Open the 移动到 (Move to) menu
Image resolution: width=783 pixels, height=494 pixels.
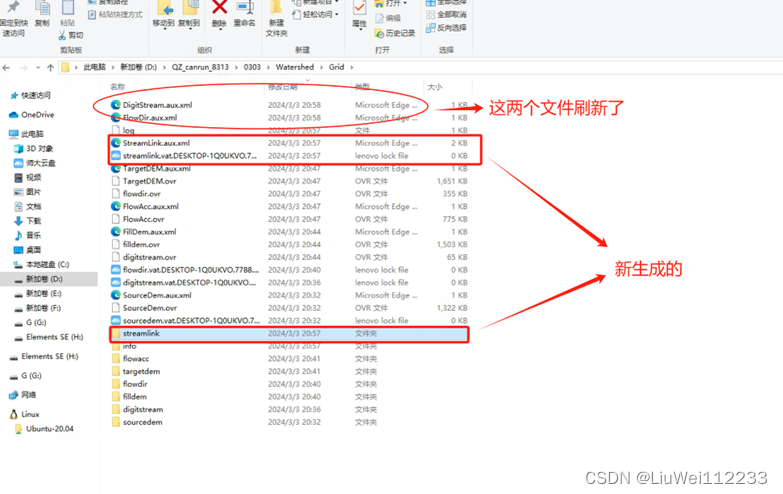click(x=164, y=16)
